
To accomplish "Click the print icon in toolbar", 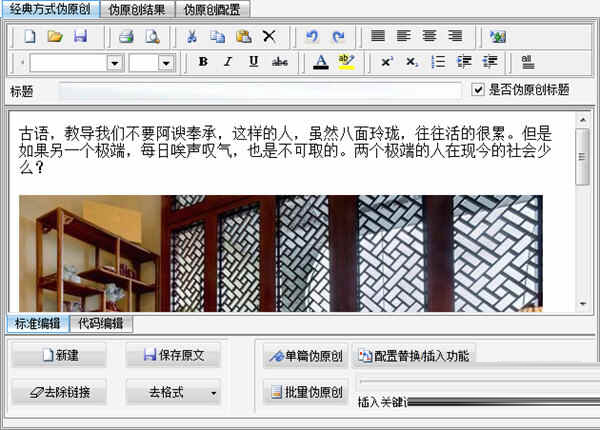I will tap(126, 37).
